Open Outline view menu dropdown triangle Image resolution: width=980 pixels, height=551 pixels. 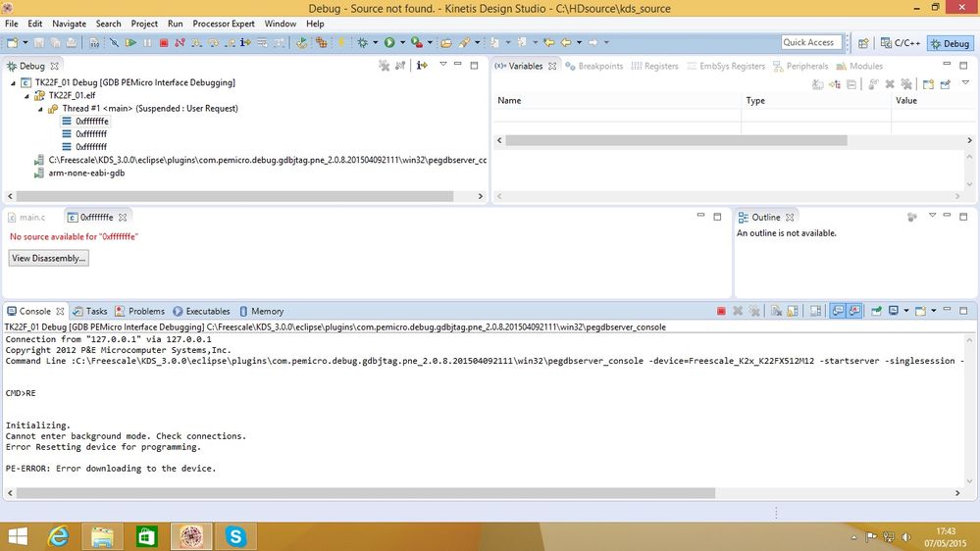pos(932,215)
